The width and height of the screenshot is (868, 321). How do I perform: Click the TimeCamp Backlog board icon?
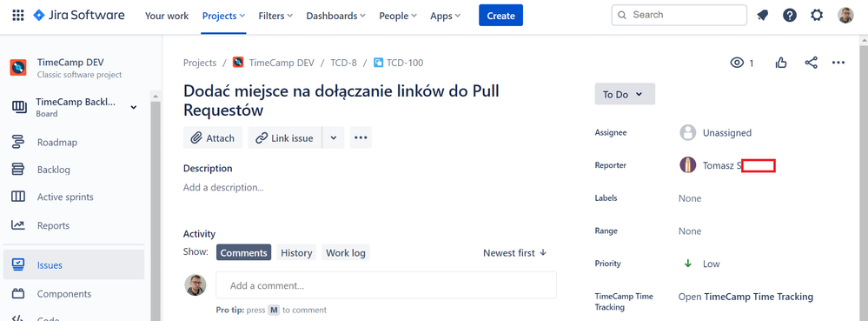(x=19, y=106)
